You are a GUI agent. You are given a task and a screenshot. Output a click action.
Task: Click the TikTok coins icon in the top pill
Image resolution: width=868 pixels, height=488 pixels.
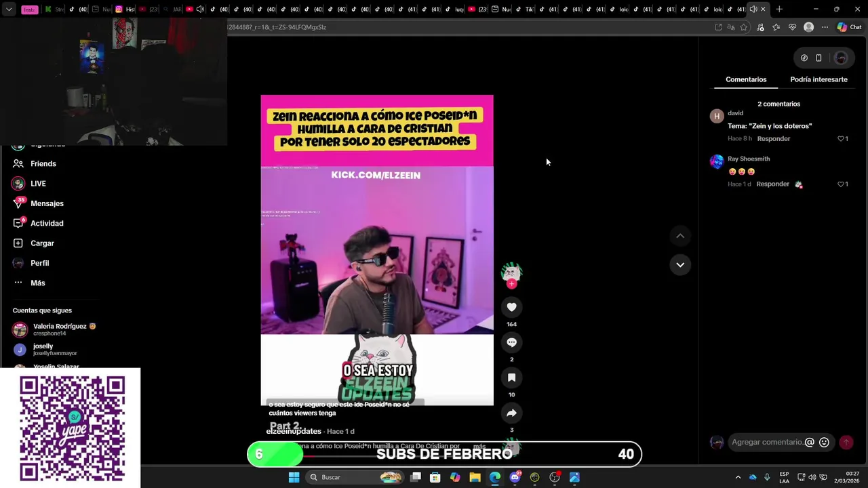(804, 58)
